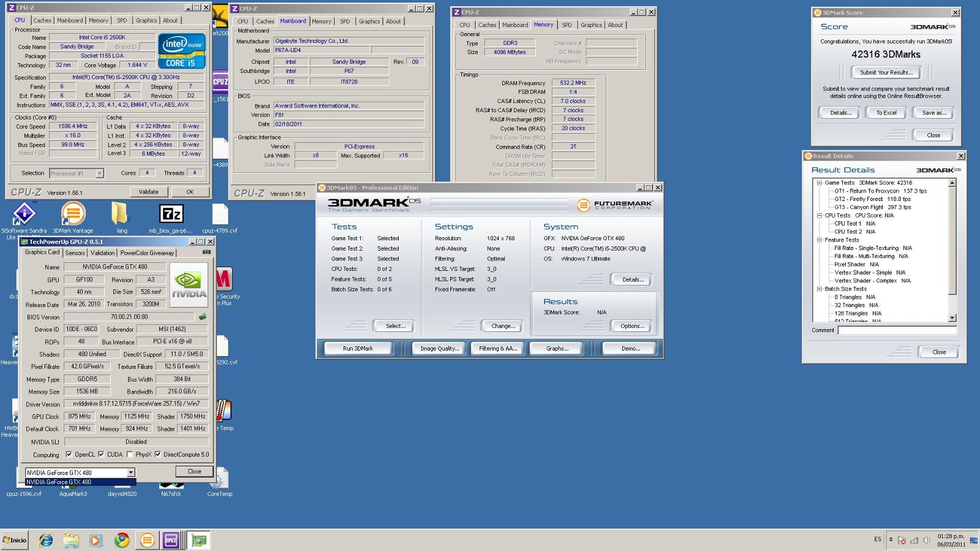
Task: Click the Filtering & AA button
Action: pyautogui.click(x=498, y=348)
